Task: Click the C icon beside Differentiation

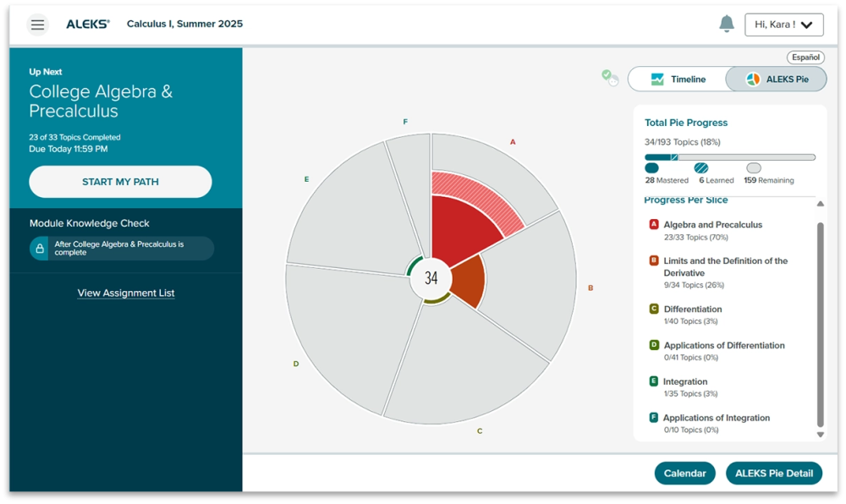Action: point(654,310)
